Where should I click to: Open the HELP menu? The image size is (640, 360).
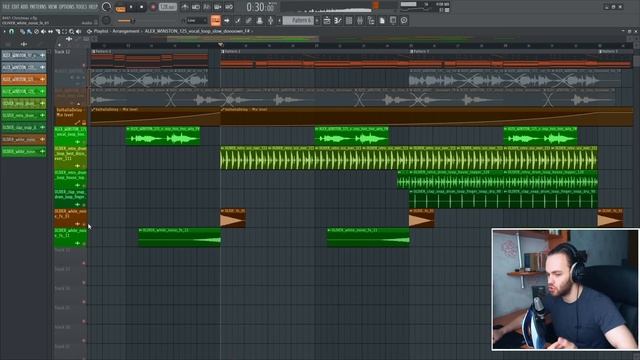click(x=93, y=7)
